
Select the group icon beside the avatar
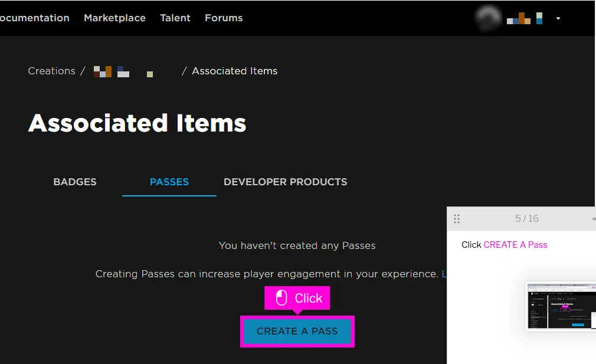[538, 18]
